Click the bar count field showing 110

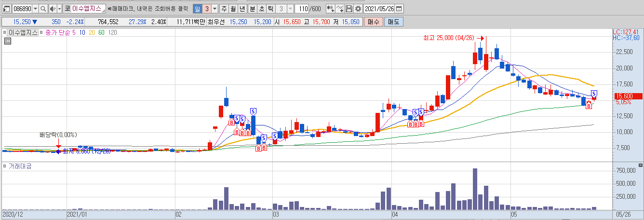tap(302, 9)
